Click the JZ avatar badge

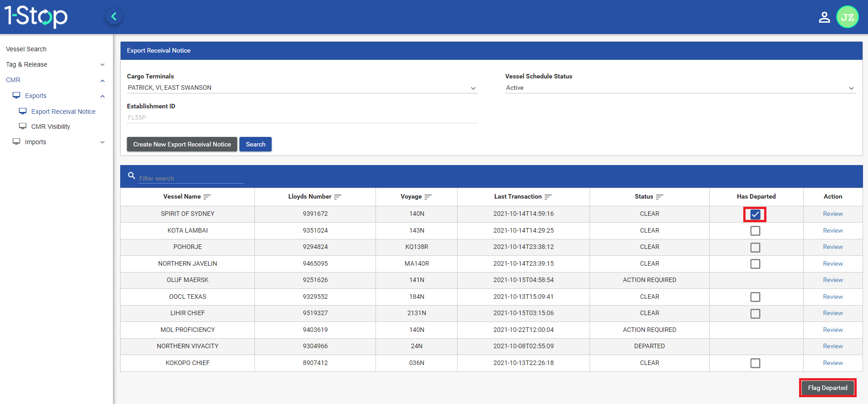pyautogui.click(x=847, y=17)
